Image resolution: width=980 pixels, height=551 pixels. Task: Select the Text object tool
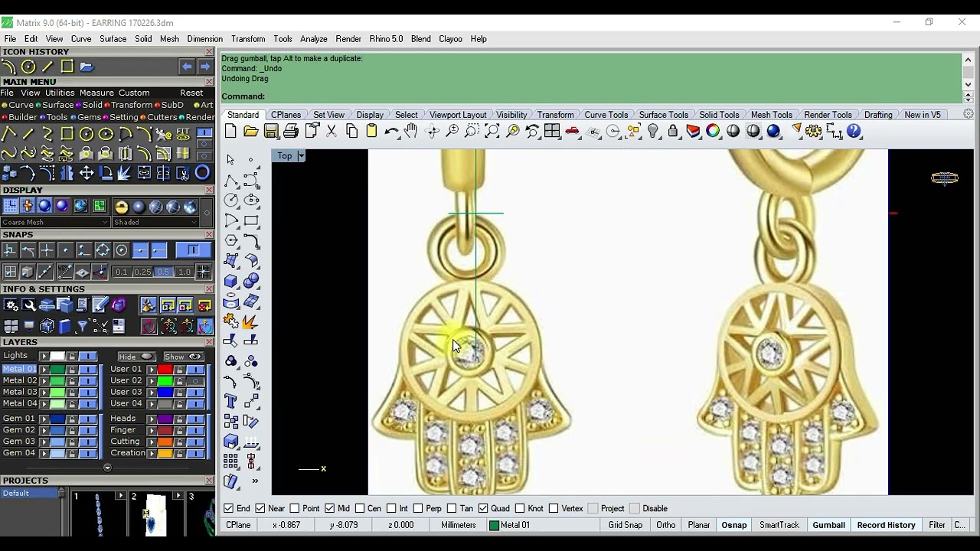[x=231, y=401]
